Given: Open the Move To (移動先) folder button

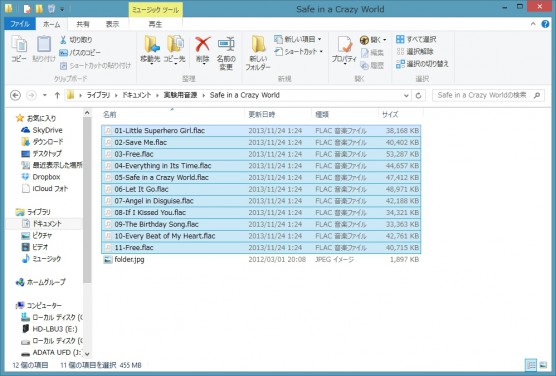Looking at the screenshot, I should click(x=151, y=49).
